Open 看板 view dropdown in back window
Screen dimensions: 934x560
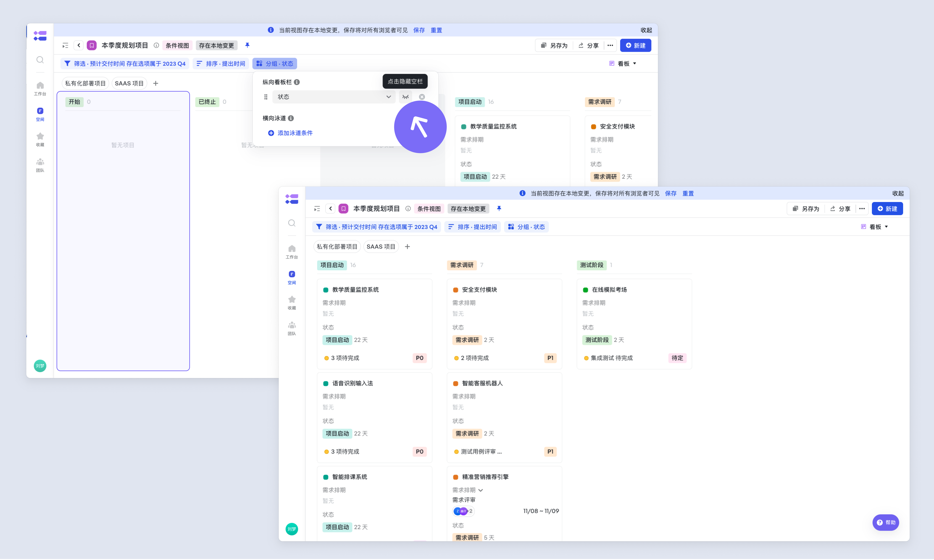[623, 64]
